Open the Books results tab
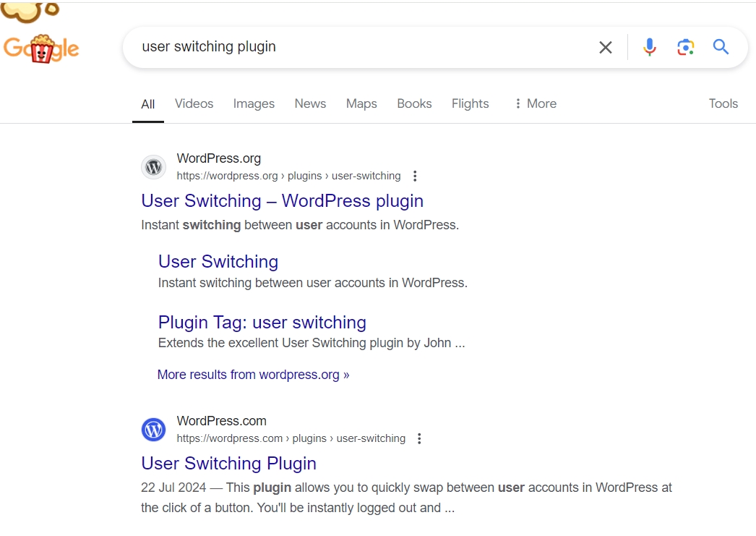Image resolution: width=756 pixels, height=536 pixels. [x=414, y=103]
